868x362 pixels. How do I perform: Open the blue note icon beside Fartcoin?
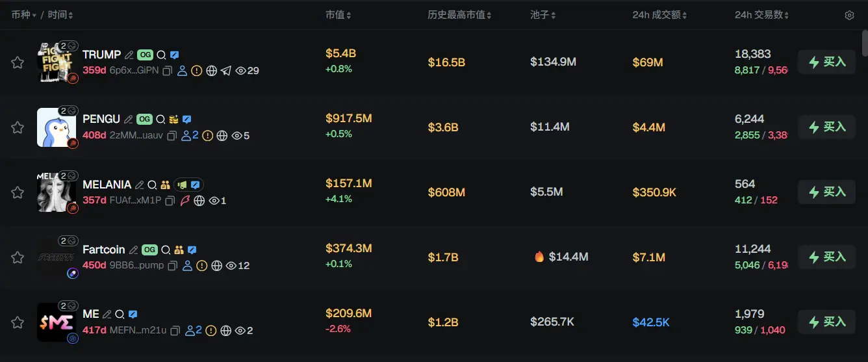(x=192, y=250)
